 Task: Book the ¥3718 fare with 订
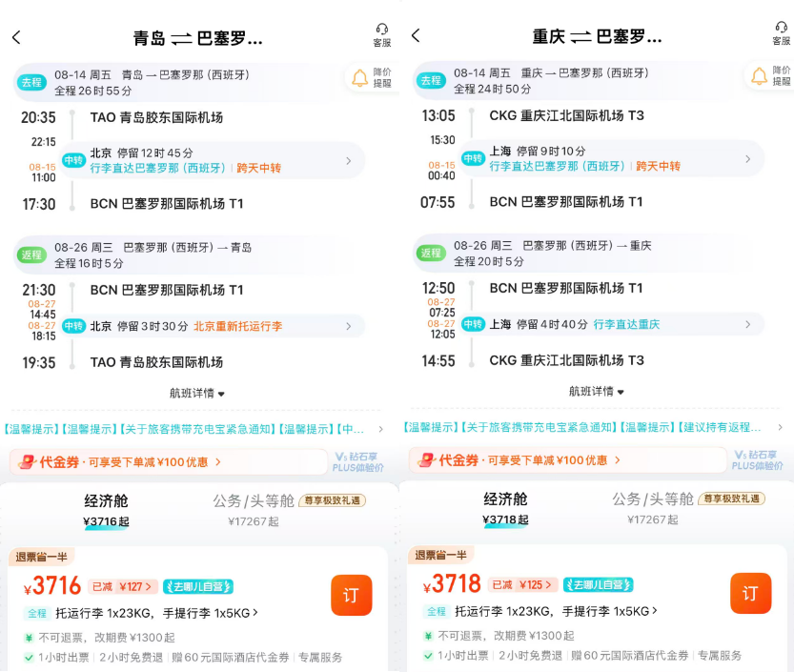751,593
